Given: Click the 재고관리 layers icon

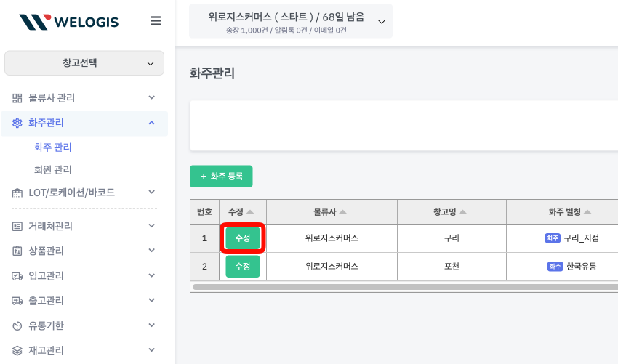Looking at the screenshot, I should click(x=17, y=350).
